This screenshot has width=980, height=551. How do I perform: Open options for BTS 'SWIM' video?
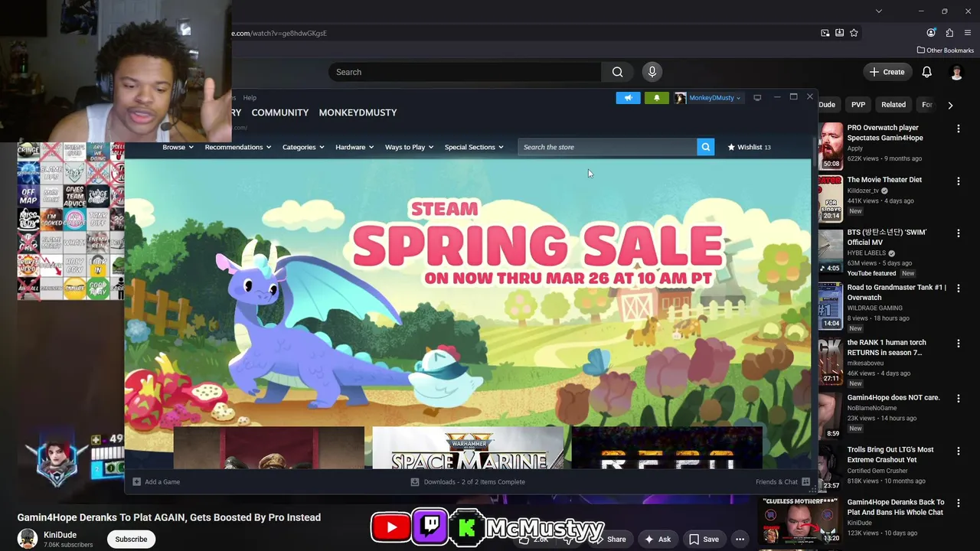coord(959,233)
